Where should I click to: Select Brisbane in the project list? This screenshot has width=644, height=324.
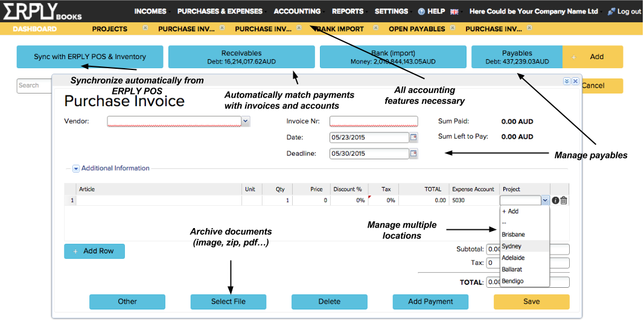pyautogui.click(x=513, y=234)
